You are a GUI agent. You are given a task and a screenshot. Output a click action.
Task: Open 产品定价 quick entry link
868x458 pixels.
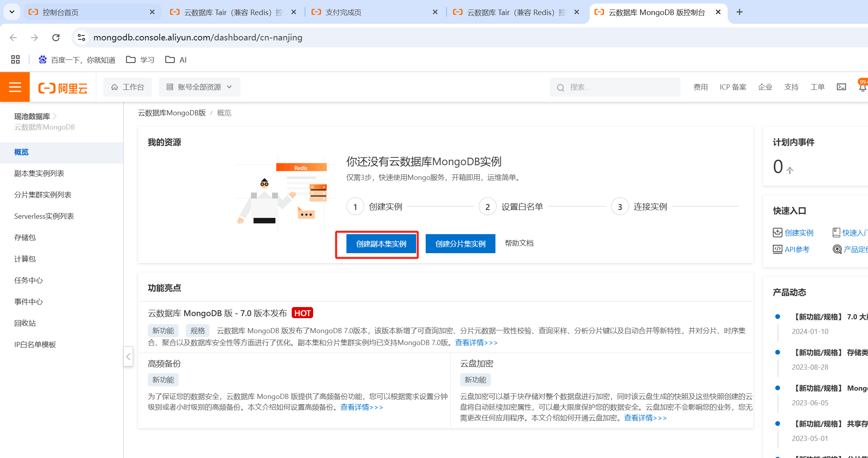click(850, 249)
